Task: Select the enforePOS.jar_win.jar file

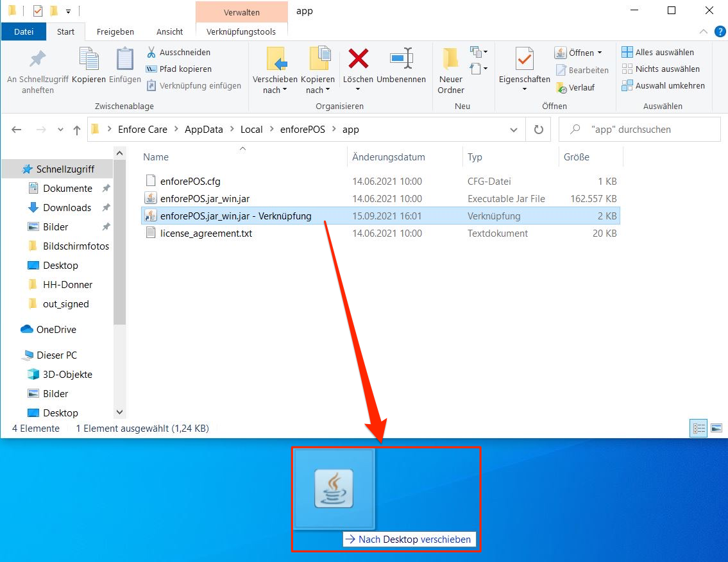Action: pos(380,199)
